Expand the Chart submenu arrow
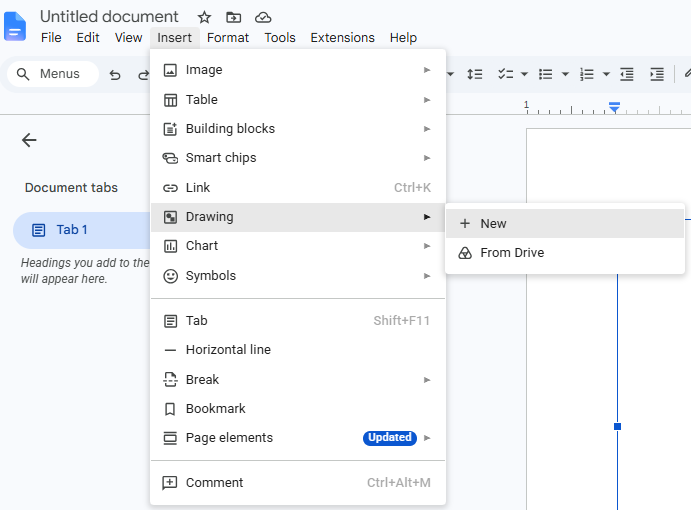This screenshot has width=691, height=510. tap(427, 246)
